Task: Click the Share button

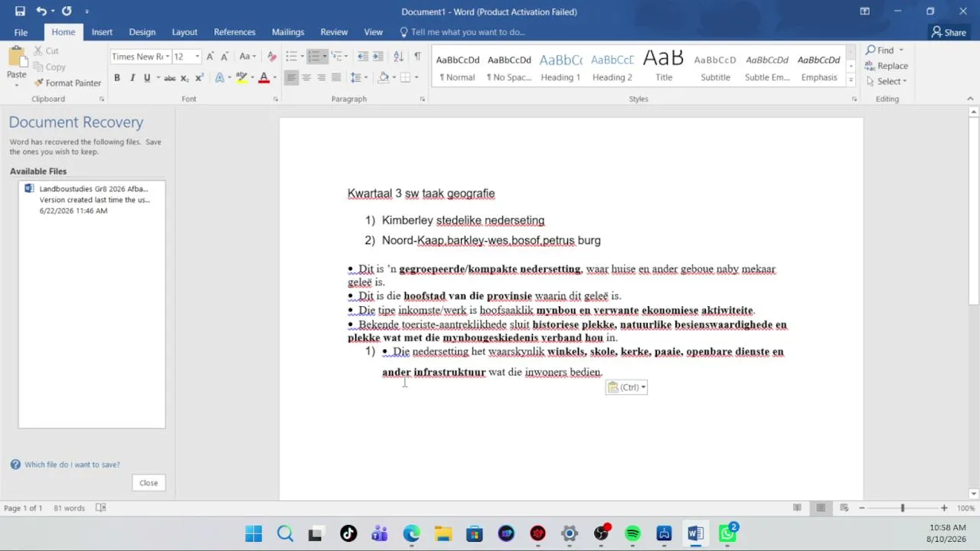Action: coord(949,32)
